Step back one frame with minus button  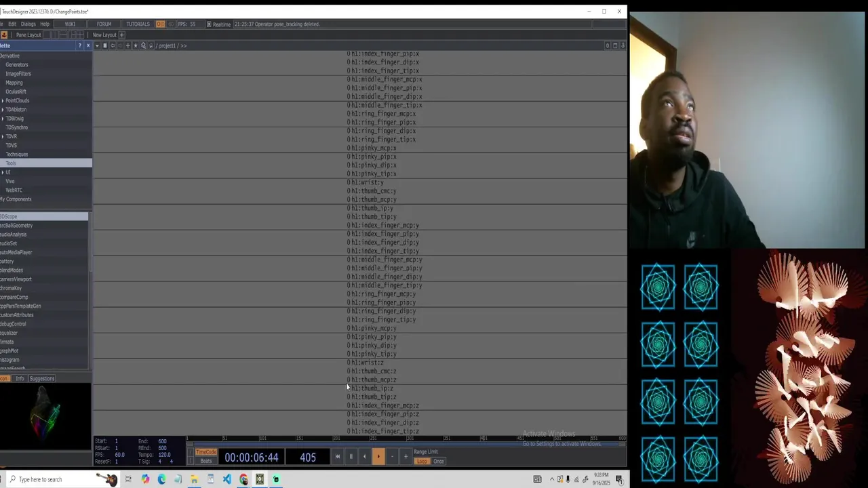pos(392,457)
